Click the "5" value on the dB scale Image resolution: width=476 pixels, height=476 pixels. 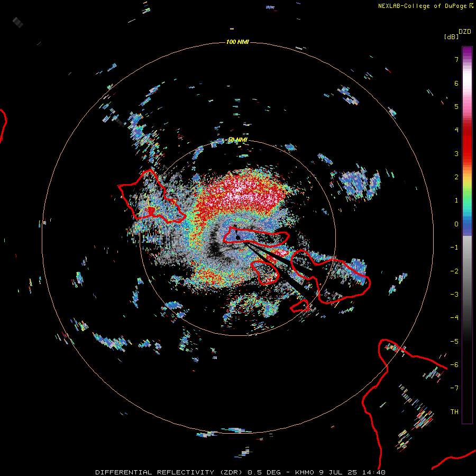456,106
